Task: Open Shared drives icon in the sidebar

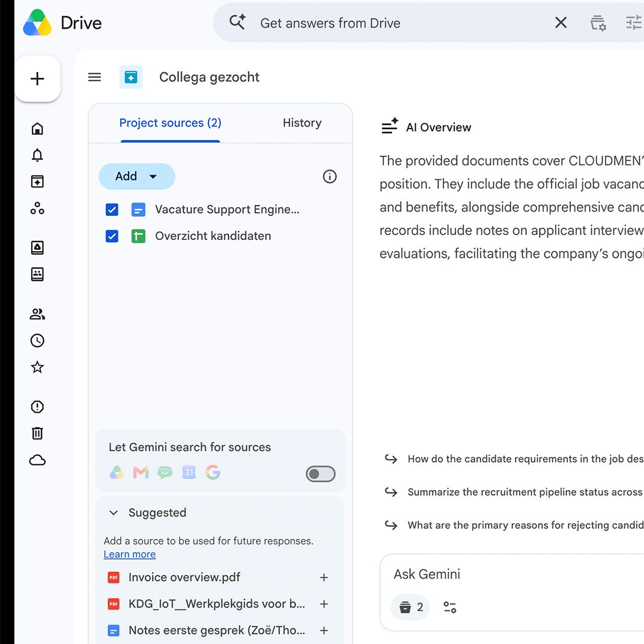Action: click(x=37, y=274)
